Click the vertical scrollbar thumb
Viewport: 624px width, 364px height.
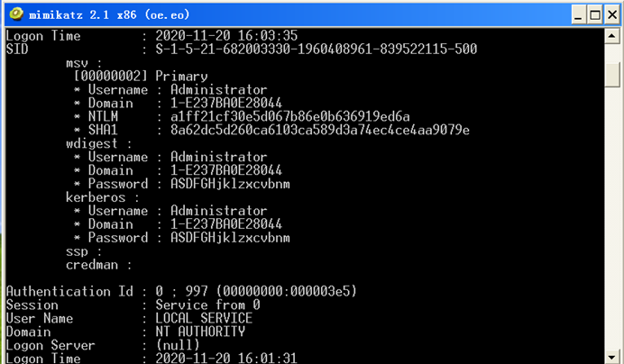(x=612, y=74)
